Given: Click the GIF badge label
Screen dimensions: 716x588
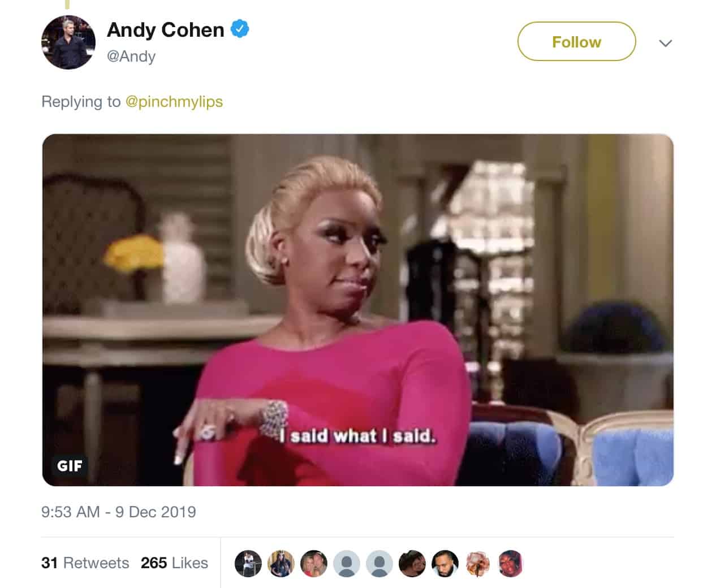Looking at the screenshot, I should click(70, 465).
